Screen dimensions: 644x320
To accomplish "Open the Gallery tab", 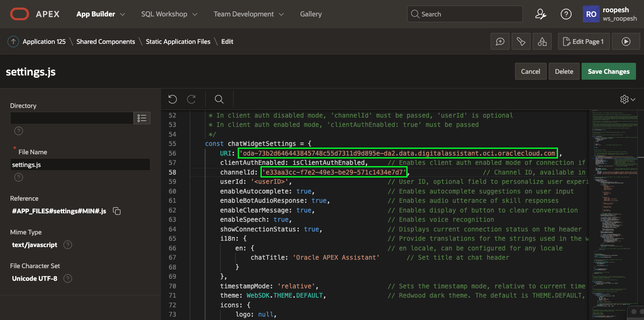I will point(311,14).
